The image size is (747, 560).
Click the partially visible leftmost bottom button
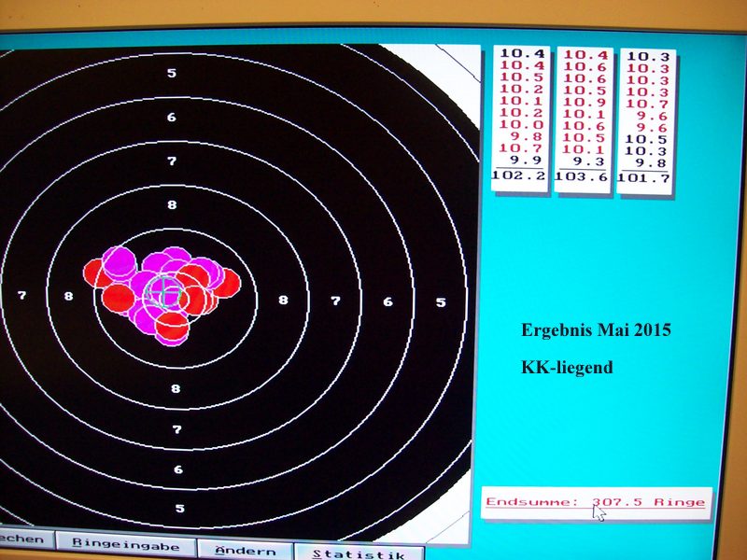pos(25,541)
